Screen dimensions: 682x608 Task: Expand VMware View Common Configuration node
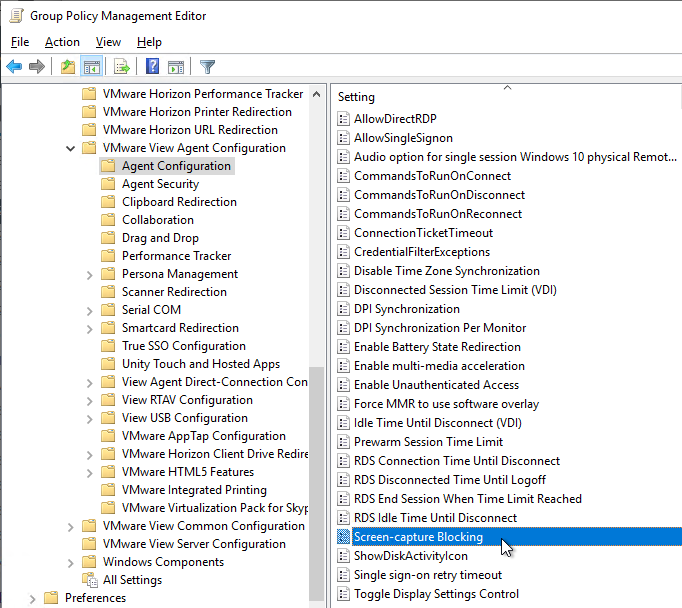[70, 527]
